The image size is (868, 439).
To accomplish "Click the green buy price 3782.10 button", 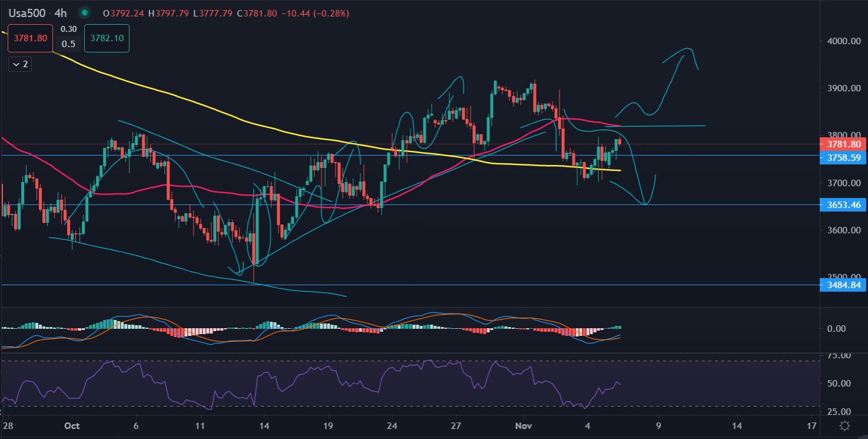I will (107, 38).
